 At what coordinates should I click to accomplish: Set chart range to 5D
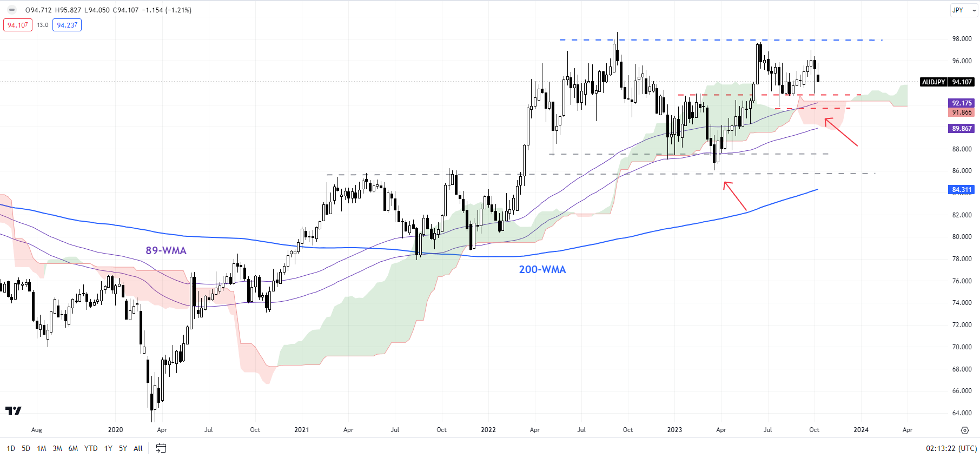click(x=26, y=448)
